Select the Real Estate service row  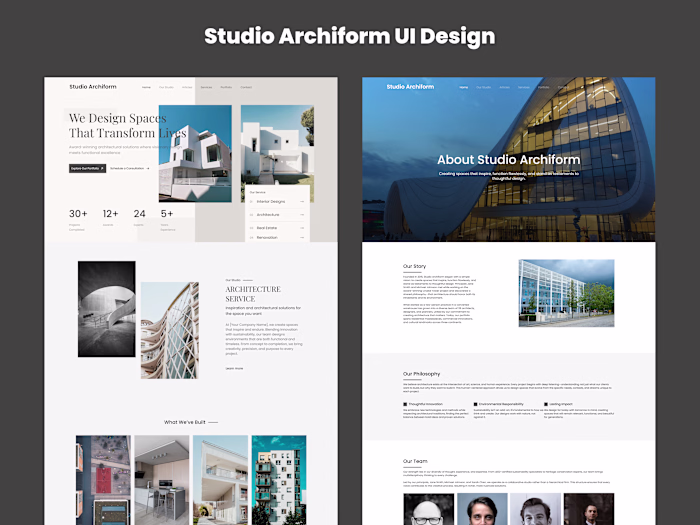[277, 228]
